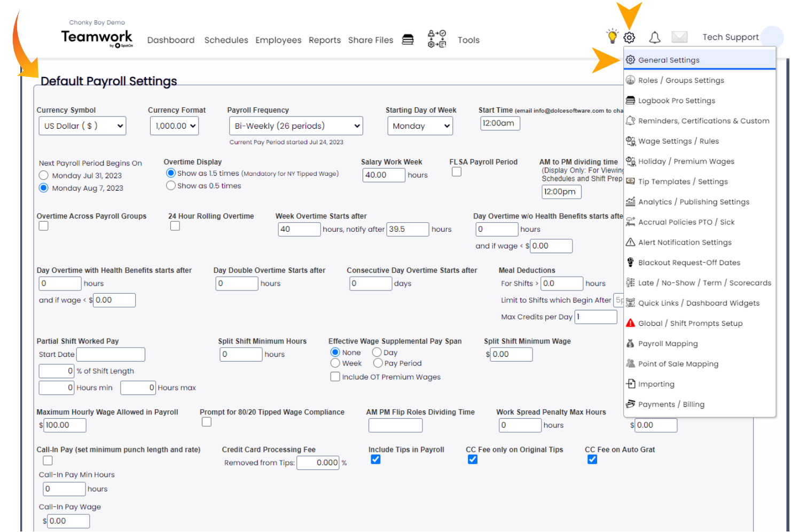
Task: Click the Payroll Mapping icon
Action: click(630, 344)
